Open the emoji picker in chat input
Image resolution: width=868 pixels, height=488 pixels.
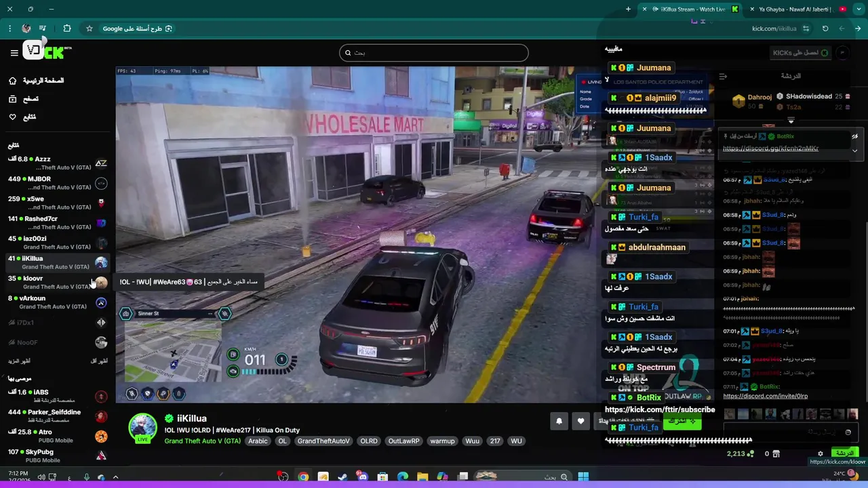tap(848, 432)
